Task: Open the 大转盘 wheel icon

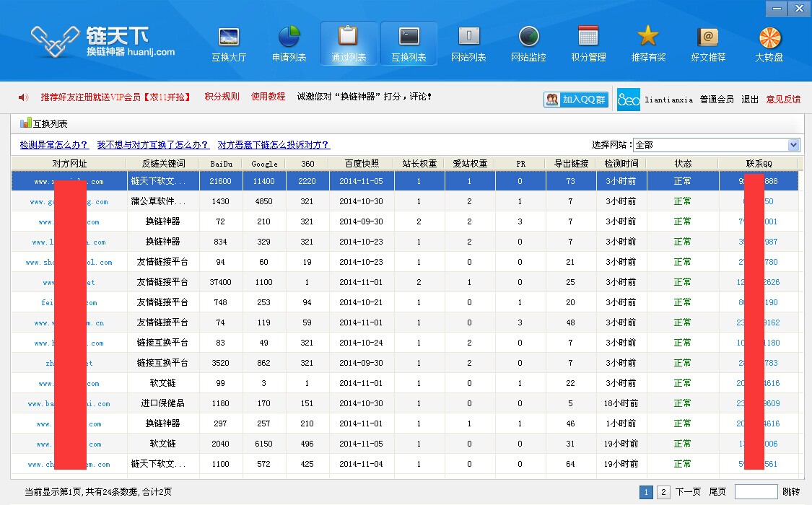Action: pos(769,37)
